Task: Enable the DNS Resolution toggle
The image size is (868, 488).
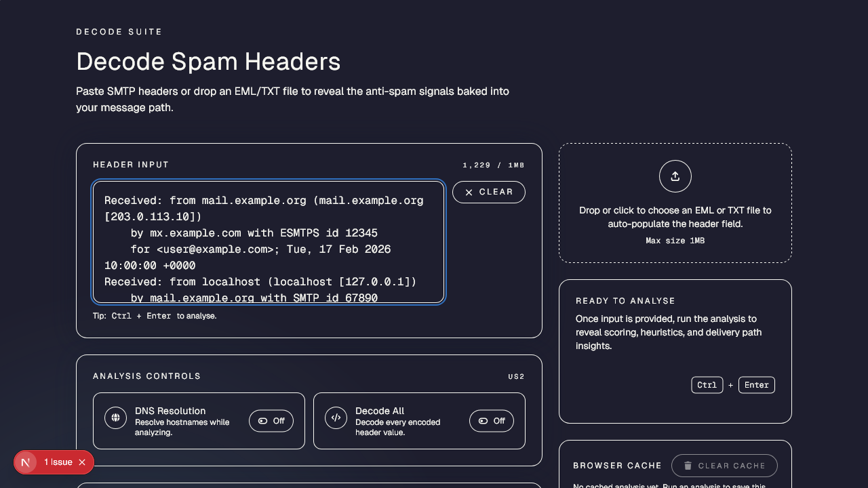Action: pyautogui.click(x=271, y=421)
